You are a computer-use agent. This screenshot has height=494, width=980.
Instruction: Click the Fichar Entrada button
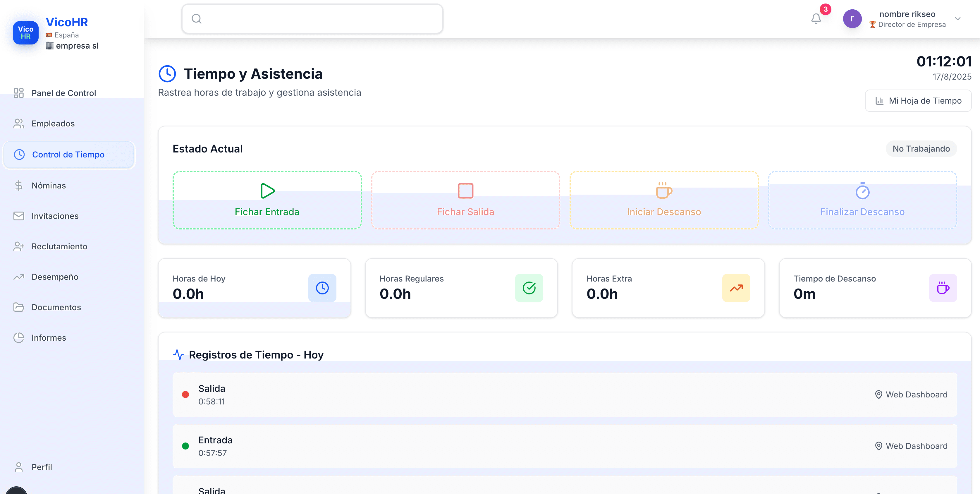coord(267,200)
